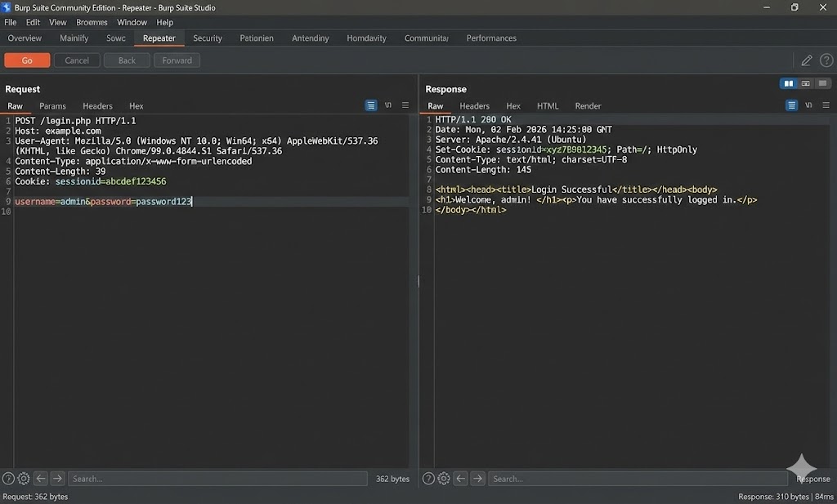Open Response search settings gear icon
Image resolution: width=837 pixels, height=504 pixels.
click(x=444, y=479)
